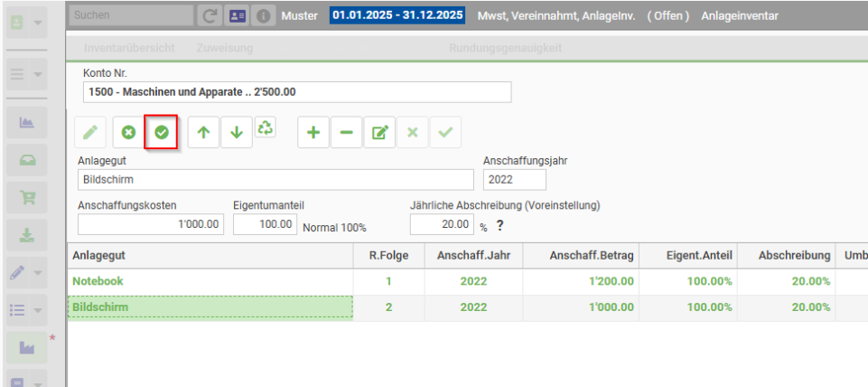The height and width of the screenshot is (387, 868).
Task: Open the area chart sidebar icon
Action: pos(26,123)
